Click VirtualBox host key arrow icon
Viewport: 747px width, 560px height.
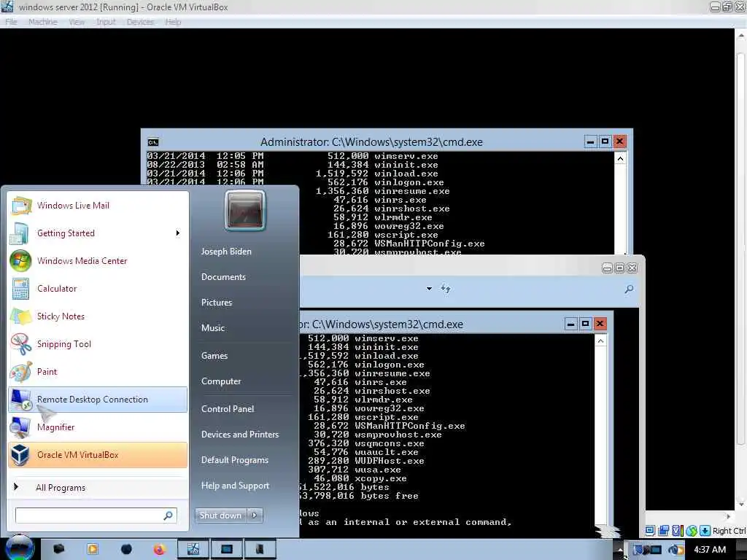point(705,531)
